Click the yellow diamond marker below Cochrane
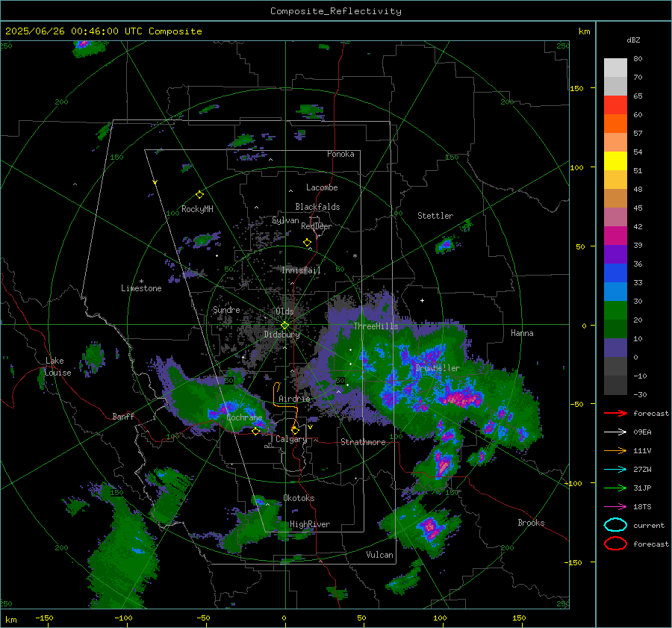 pyautogui.click(x=256, y=432)
